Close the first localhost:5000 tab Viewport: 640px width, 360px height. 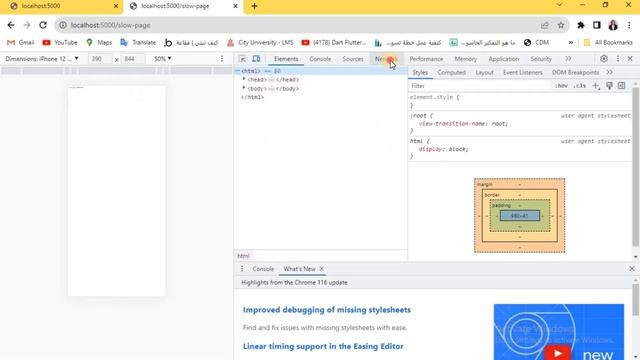pos(116,6)
